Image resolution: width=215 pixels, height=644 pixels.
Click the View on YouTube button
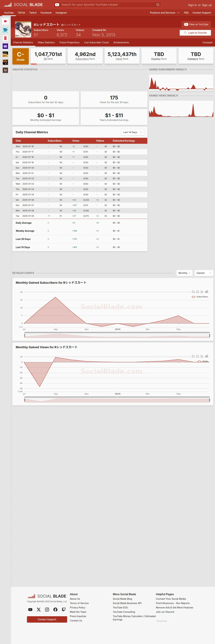[196, 25]
